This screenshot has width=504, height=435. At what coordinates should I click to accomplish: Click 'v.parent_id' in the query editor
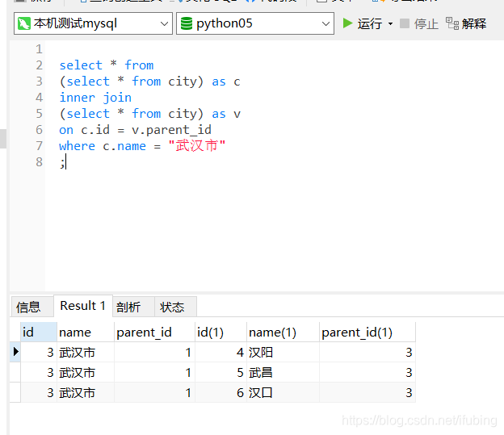172,130
